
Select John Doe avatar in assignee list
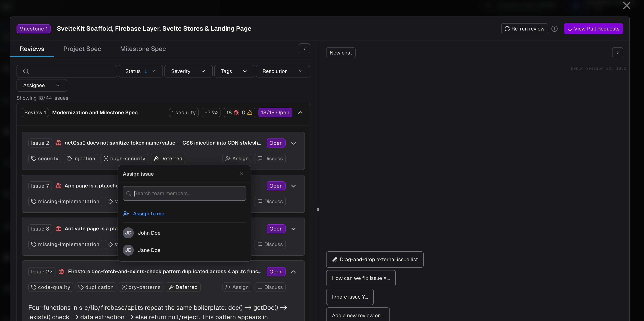[128, 233]
